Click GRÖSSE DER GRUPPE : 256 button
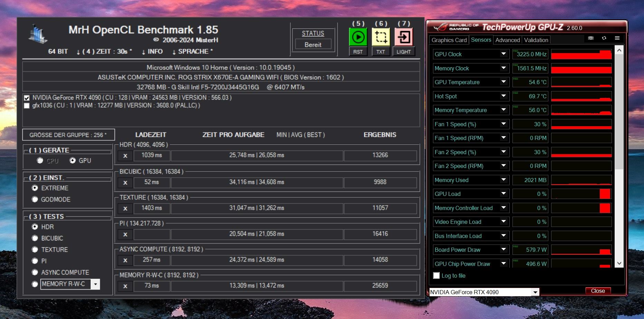The width and height of the screenshot is (644, 319). click(68, 135)
